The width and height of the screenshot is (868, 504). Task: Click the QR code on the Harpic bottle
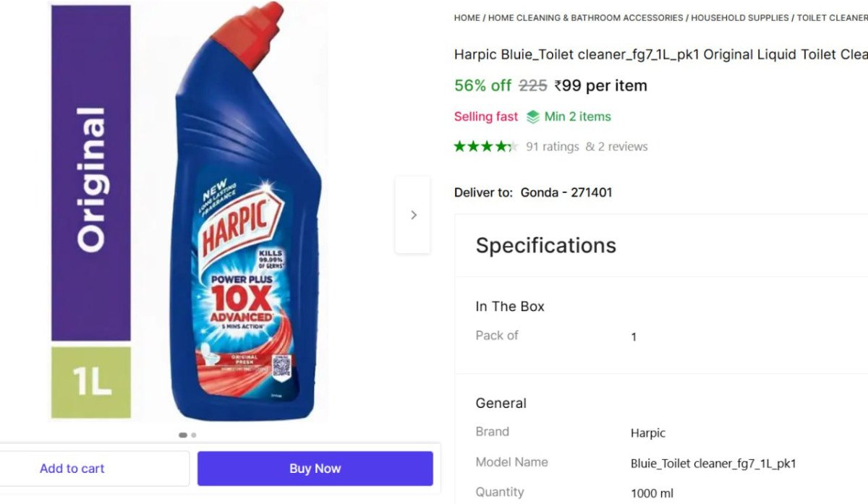281,367
